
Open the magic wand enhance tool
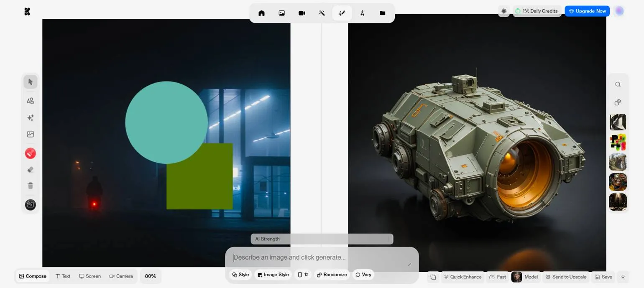322,13
